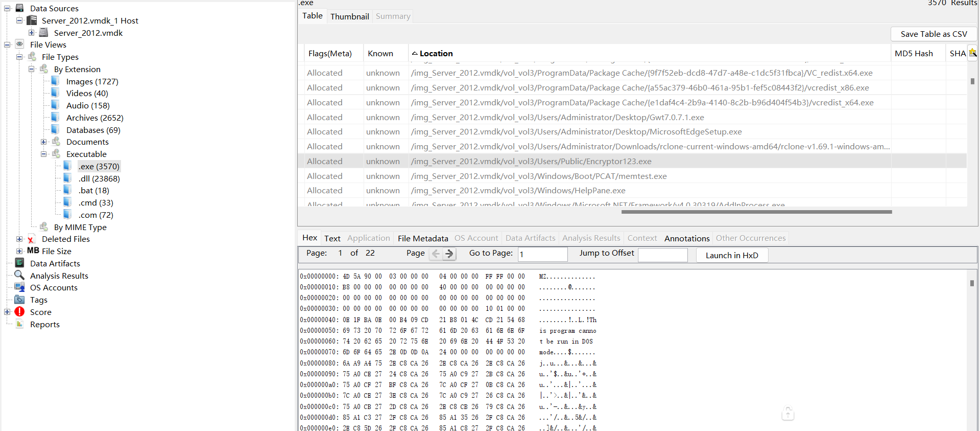Screen dimensions: 980x431
Task: Open the Annotations tab
Action: [687, 238]
